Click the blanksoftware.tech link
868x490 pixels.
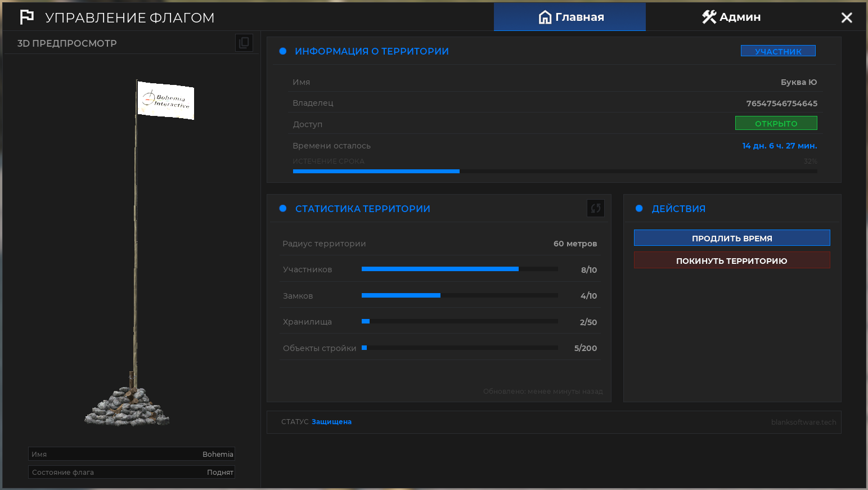pos(804,422)
